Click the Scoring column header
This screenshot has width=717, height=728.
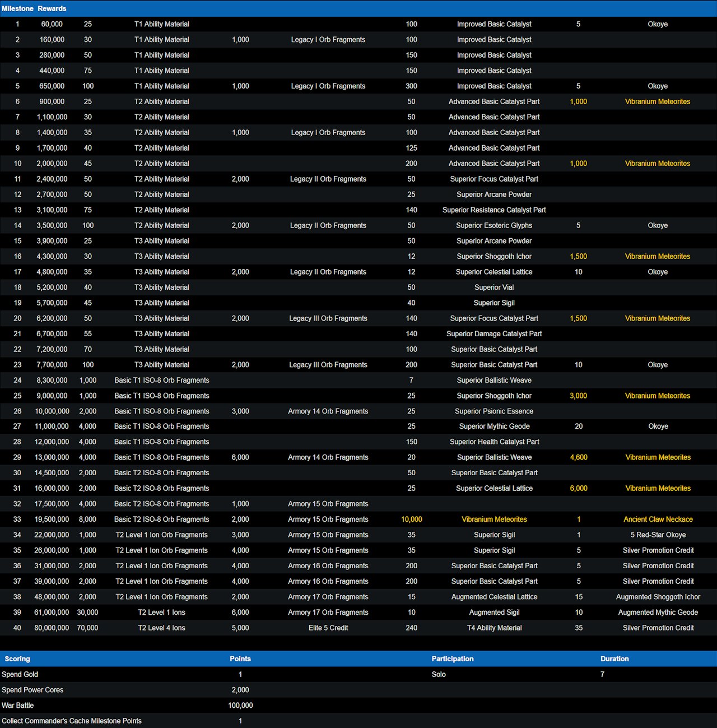[17, 659]
